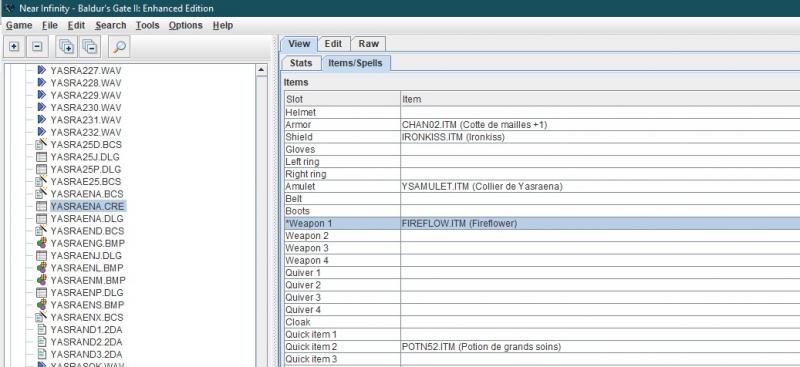Select YASRAENJ.DLG in the resource tree
800x367 pixels.
(x=86, y=255)
